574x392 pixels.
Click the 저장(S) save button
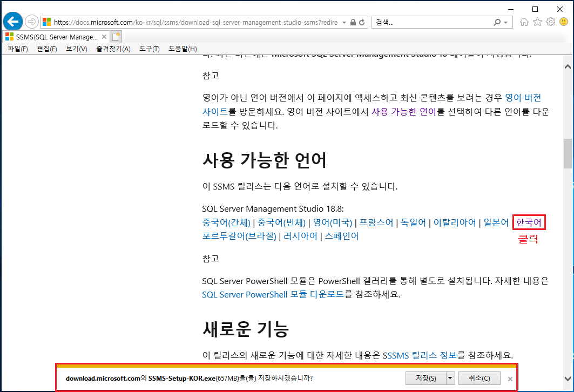(x=426, y=378)
